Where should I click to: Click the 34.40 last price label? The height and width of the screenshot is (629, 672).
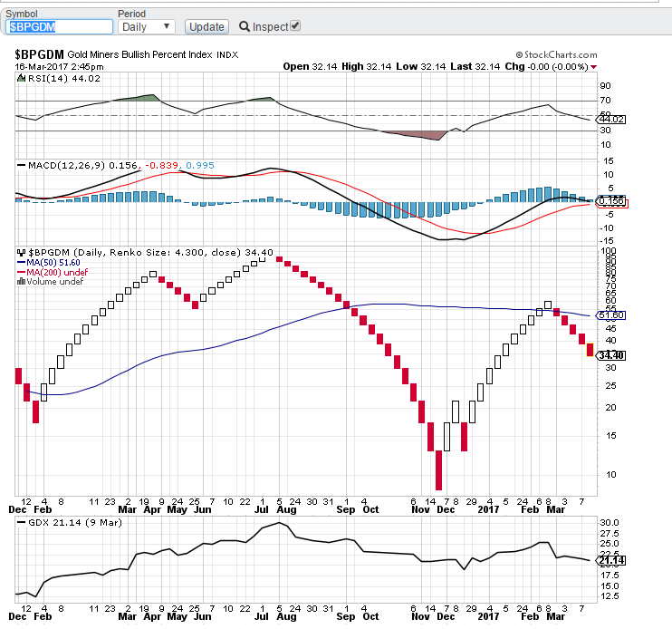pos(611,355)
